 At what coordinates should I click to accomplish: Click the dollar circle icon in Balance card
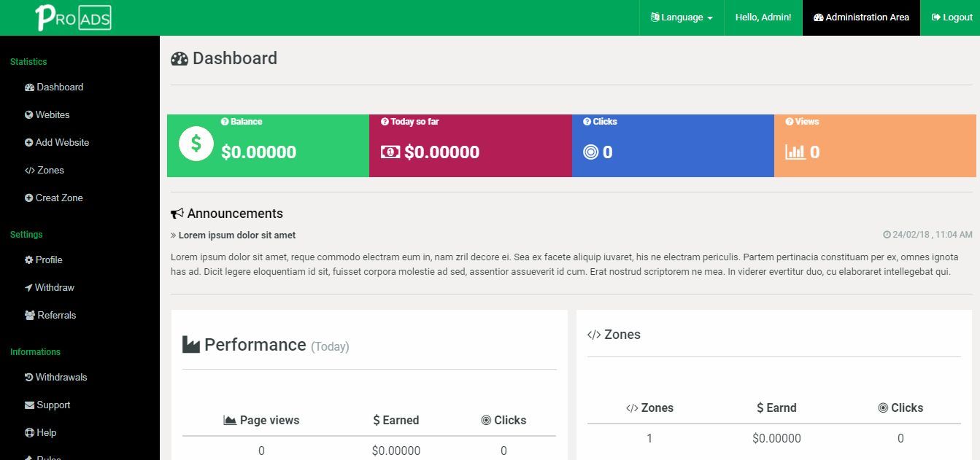[x=196, y=143]
